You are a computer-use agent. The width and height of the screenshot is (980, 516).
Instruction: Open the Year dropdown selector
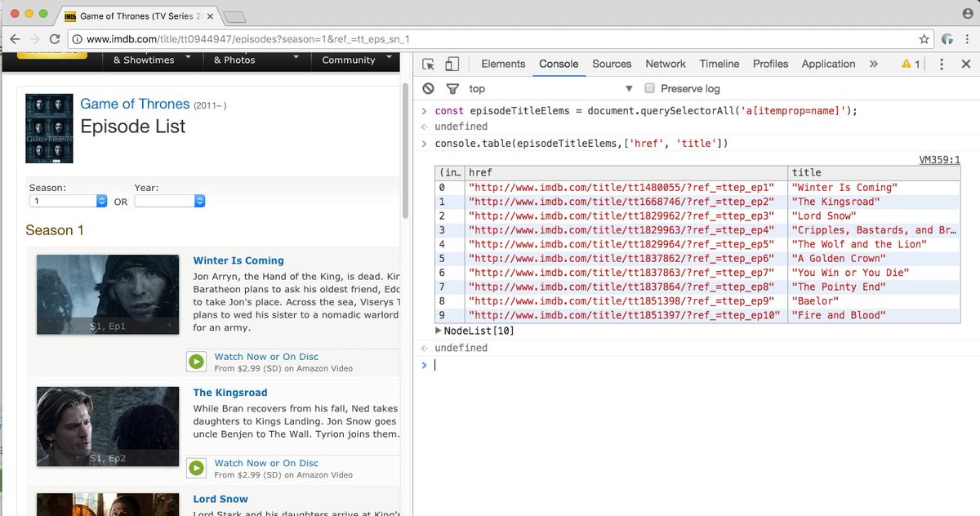click(x=169, y=200)
